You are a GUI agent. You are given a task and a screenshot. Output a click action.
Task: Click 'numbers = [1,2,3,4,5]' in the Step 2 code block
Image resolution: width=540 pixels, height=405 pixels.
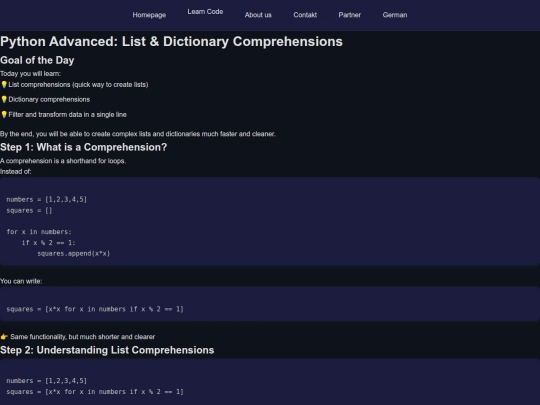[46, 381]
